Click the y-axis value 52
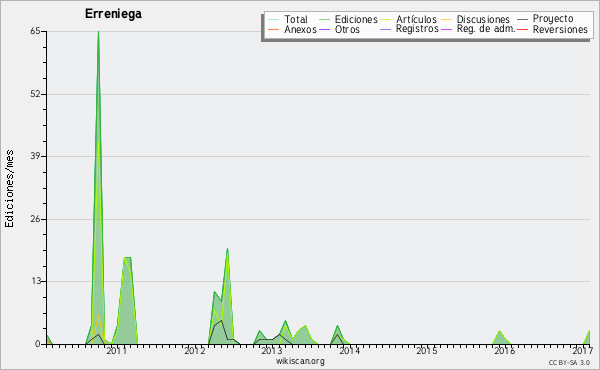600x370 pixels. pyautogui.click(x=35, y=94)
